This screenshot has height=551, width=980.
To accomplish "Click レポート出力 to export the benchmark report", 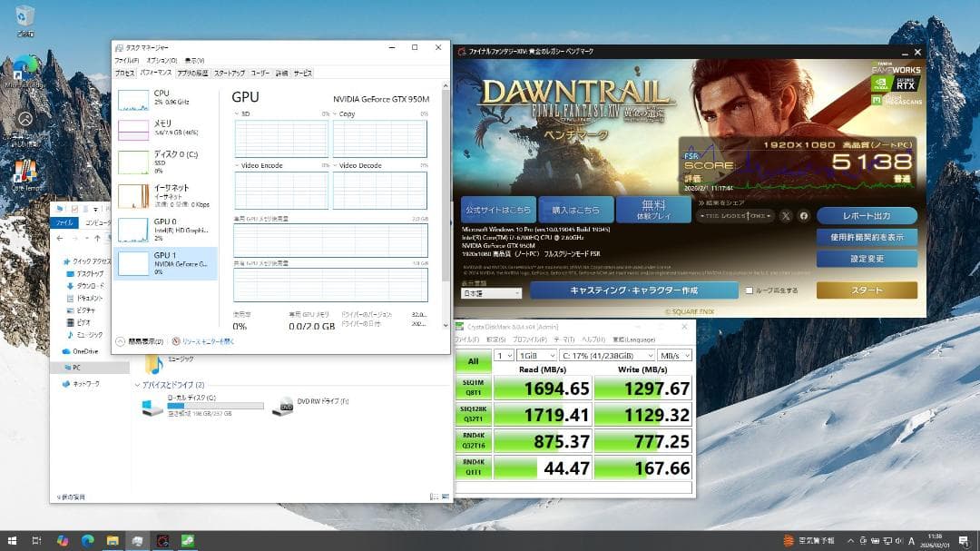I will (867, 216).
